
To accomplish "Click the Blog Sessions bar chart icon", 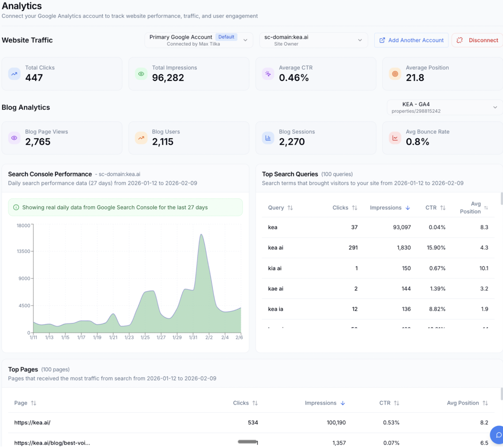I will click(x=268, y=138).
